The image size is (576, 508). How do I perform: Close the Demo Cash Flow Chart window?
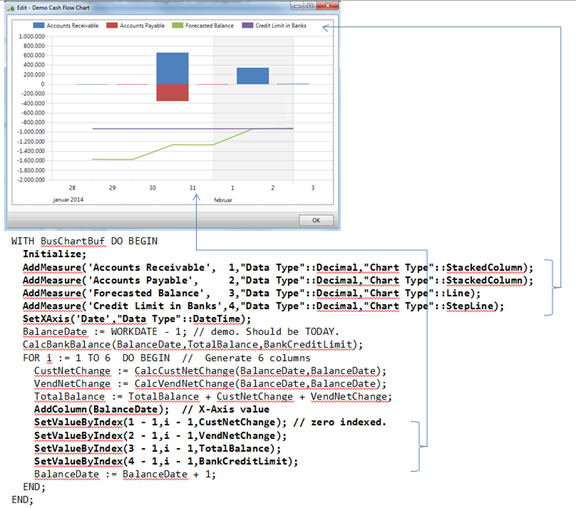click(327, 6)
